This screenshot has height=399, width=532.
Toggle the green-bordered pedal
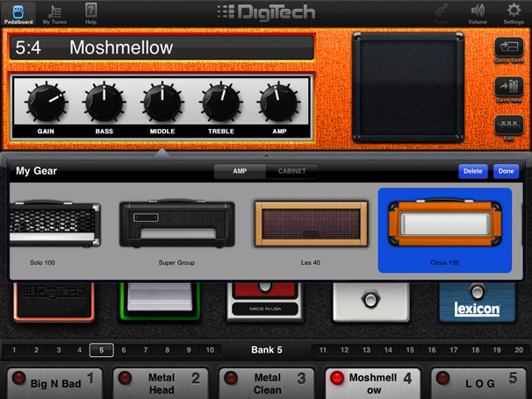160,302
